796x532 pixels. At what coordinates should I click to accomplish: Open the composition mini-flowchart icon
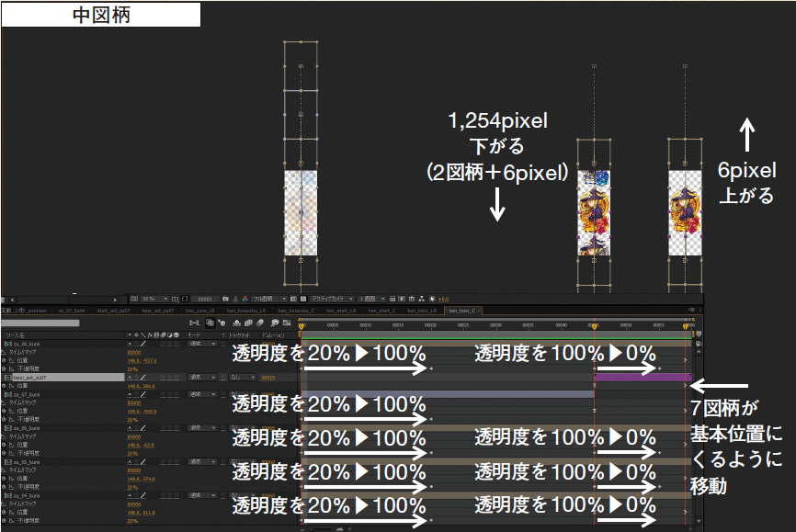[195, 323]
